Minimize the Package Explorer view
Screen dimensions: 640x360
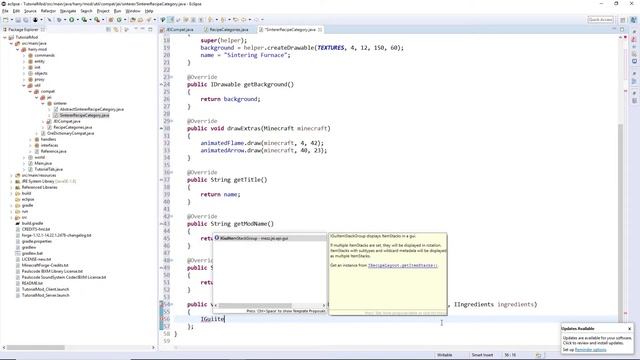click(x=143, y=29)
